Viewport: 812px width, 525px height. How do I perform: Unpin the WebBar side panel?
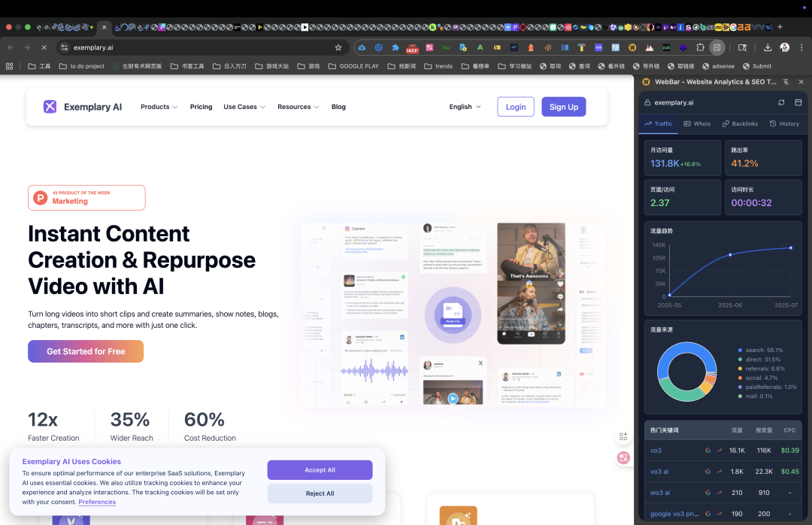786,82
